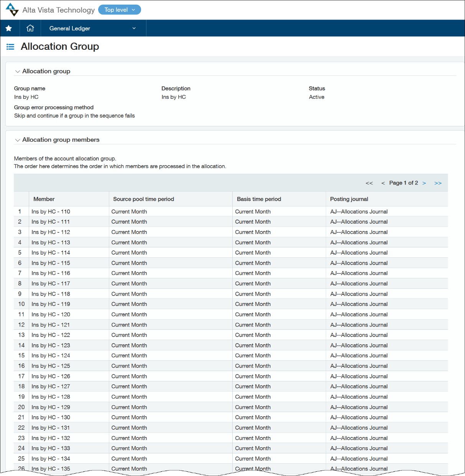Image resolution: width=465 pixels, height=476 pixels.
Task: Click Basis Current Month in row 3
Action: (253, 232)
